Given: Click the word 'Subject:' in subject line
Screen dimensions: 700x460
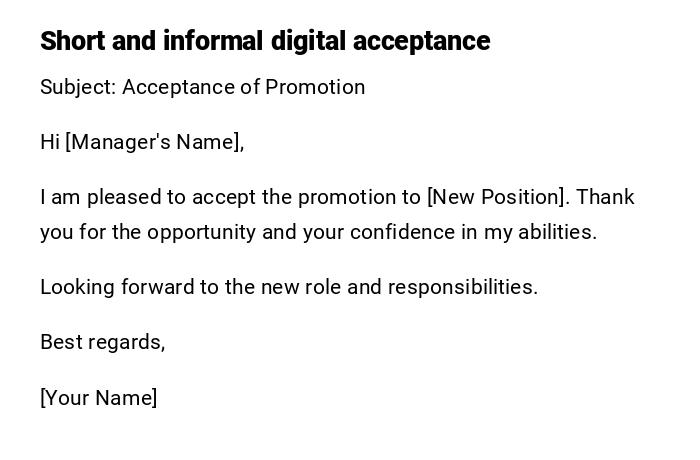Looking at the screenshot, I should [78, 87].
